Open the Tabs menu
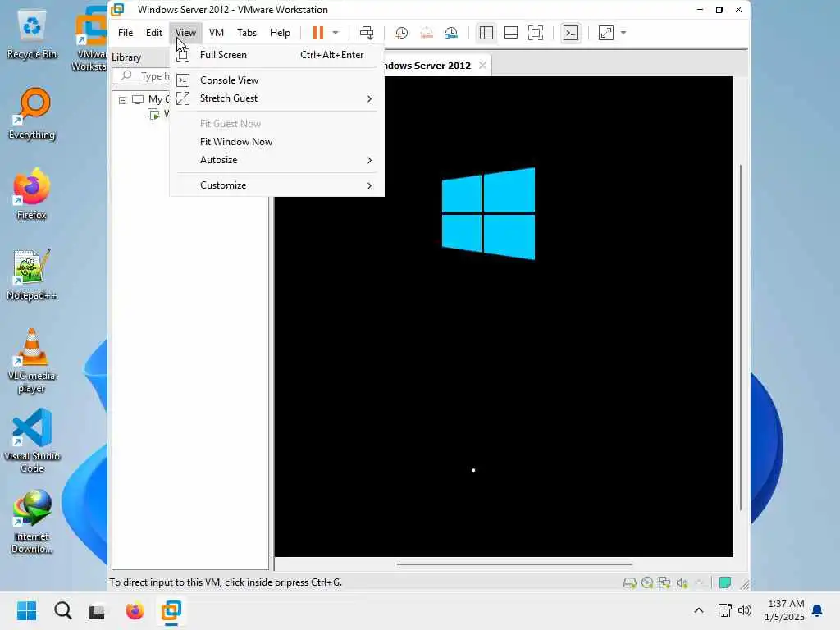The height and width of the screenshot is (630, 840). 247,33
